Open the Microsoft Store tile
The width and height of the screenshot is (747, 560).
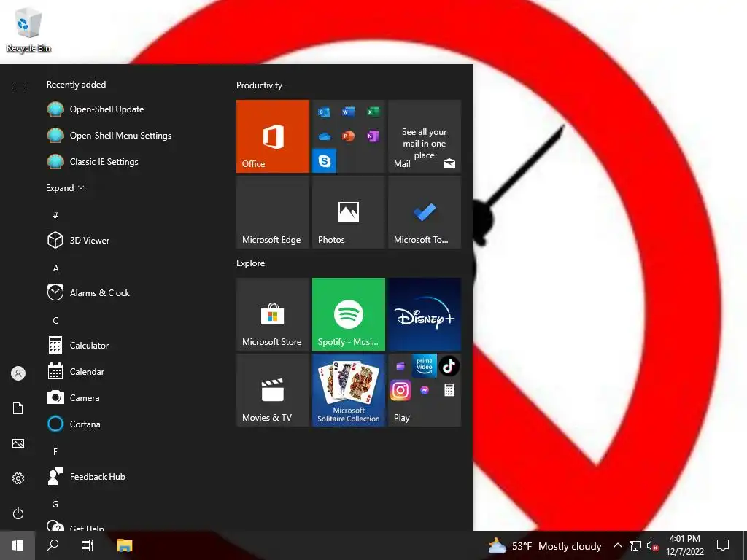point(273,314)
